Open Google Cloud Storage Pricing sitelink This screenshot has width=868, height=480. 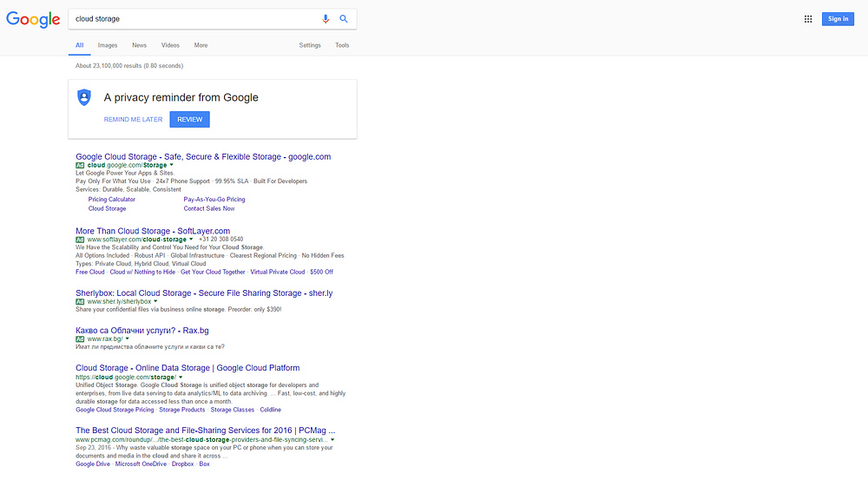tap(115, 410)
